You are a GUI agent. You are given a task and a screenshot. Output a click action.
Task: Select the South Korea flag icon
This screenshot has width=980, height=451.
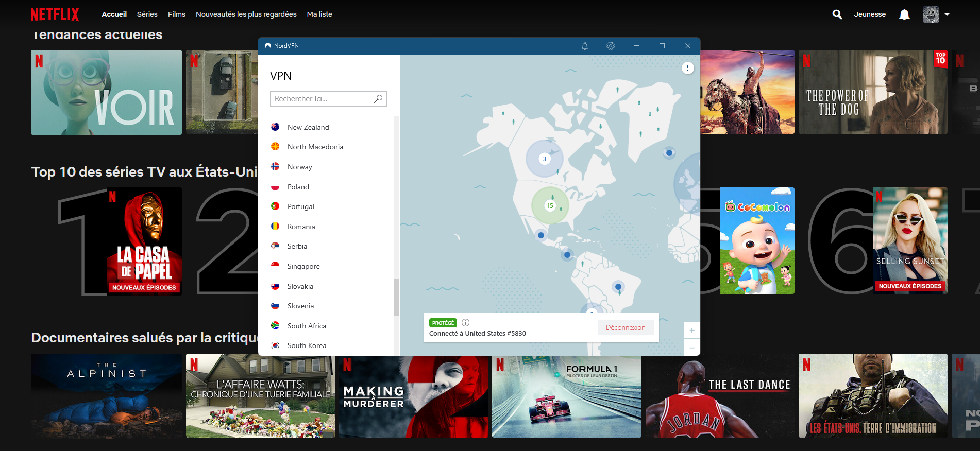pos(275,345)
